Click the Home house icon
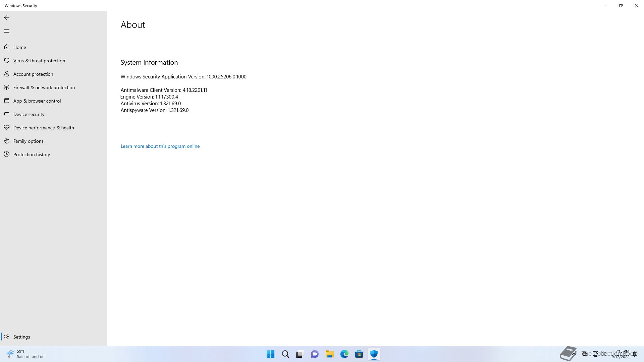Viewport: 644px width, 362px height. (x=7, y=47)
